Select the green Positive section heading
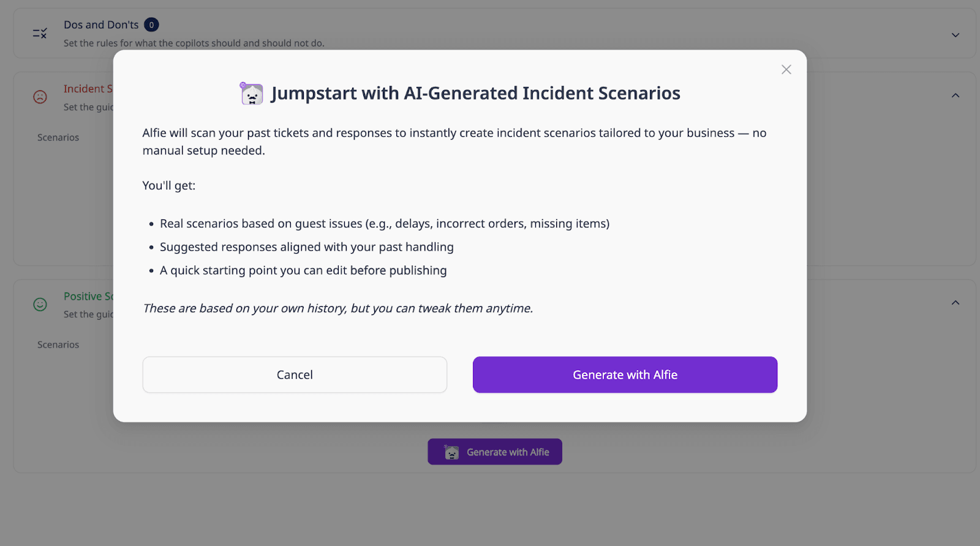980x546 pixels. click(88, 297)
